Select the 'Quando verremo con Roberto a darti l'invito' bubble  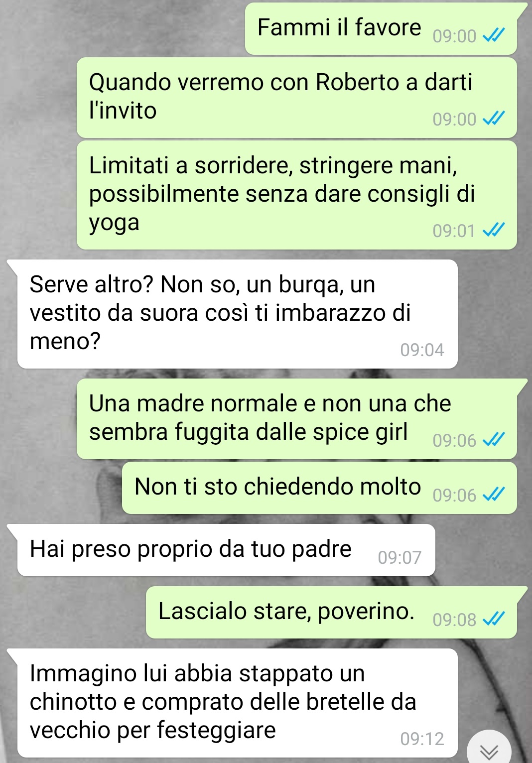click(x=297, y=98)
